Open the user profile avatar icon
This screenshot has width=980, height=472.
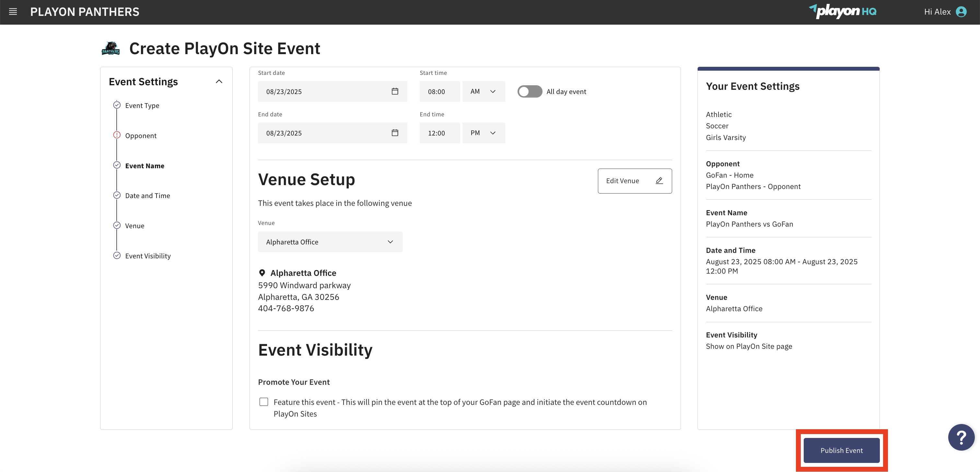pos(961,12)
